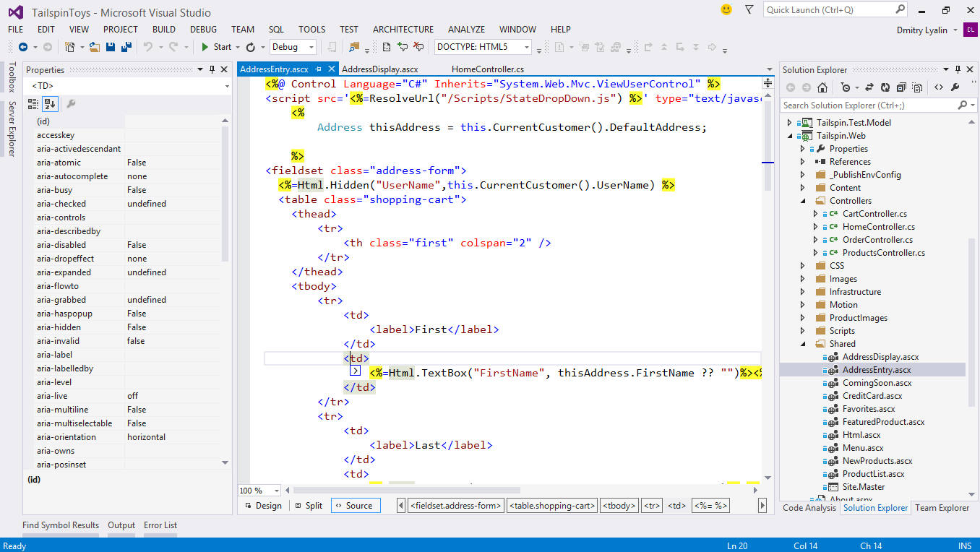Click the Refresh icon in Solution Explorer
Viewport: 980px width, 552px height.
(x=885, y=87)
